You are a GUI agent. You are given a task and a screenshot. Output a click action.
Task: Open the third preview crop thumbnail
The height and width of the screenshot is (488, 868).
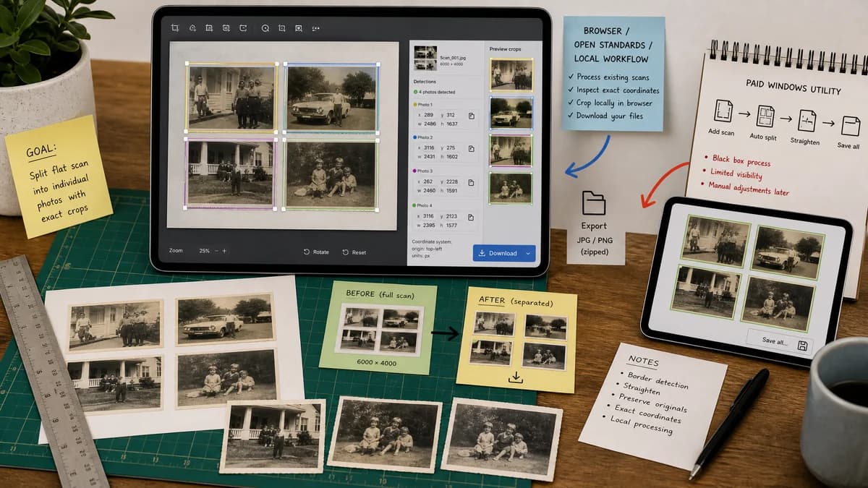coord(511,150)
